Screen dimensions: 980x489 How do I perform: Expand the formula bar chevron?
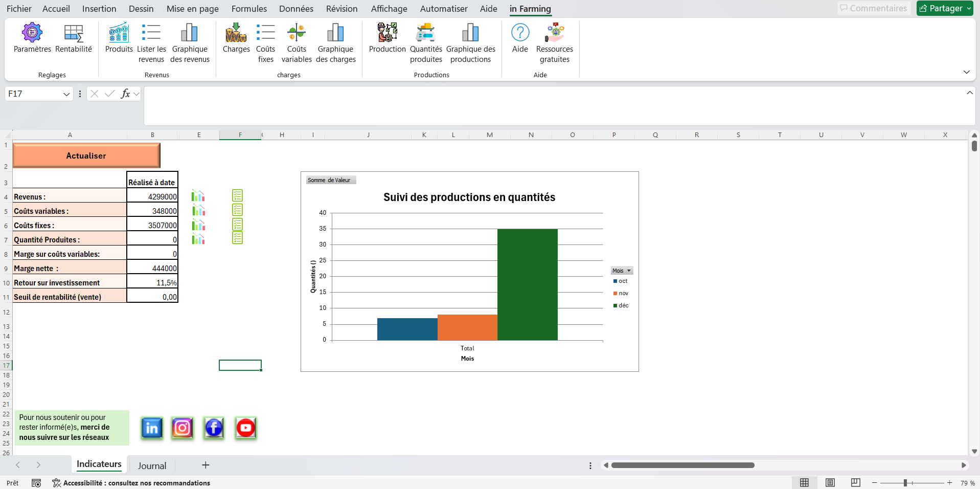coord(970,93)
